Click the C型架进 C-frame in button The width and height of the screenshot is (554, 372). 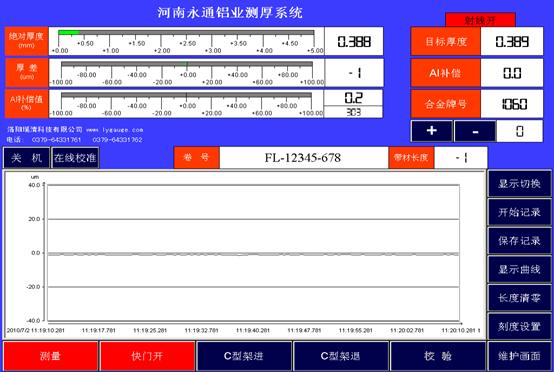244,356
